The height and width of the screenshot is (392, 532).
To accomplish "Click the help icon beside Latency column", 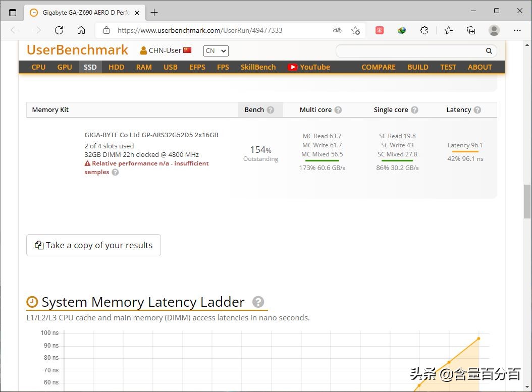I will coord(476,109).
